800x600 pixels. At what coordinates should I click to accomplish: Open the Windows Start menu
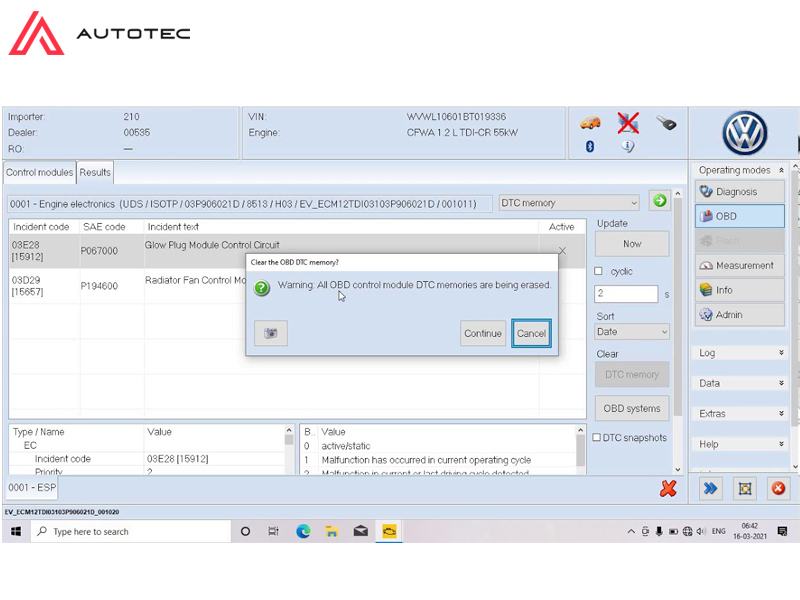[x=16, y=532]
